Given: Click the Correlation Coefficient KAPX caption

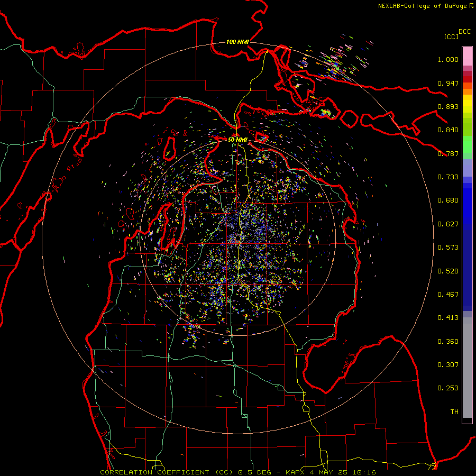Looking at the screenshot, I should coord(238,472).
